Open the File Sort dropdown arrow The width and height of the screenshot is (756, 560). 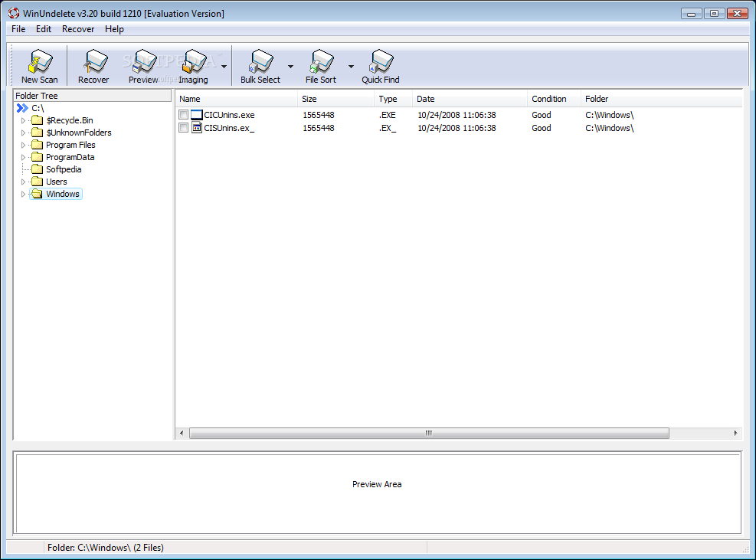pyautogui.click(x=351, y=67)
